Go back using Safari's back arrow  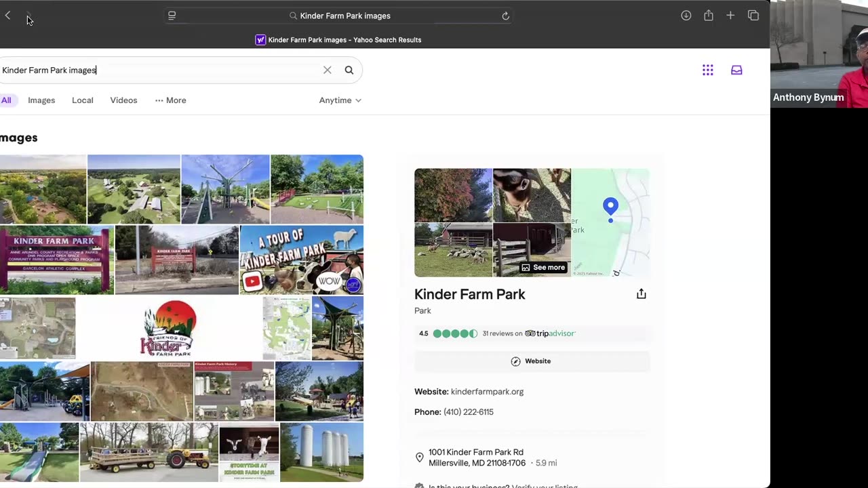tap(7, 16)
